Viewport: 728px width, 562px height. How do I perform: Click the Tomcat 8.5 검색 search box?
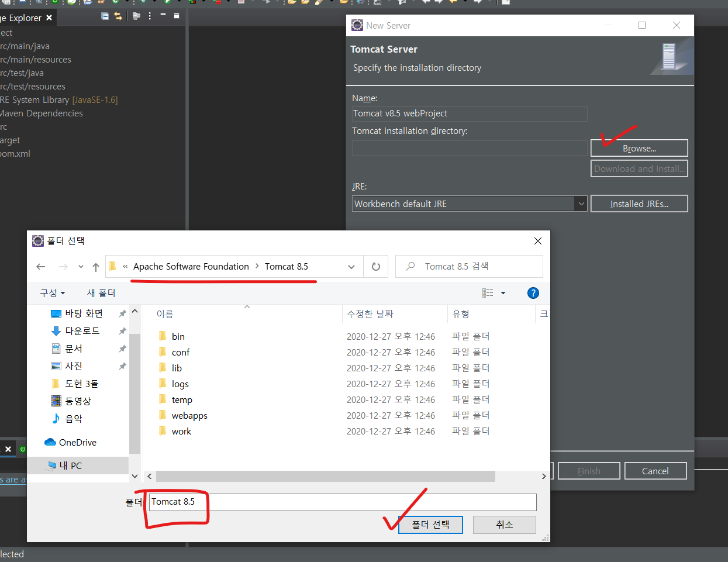tap(469, 267)
